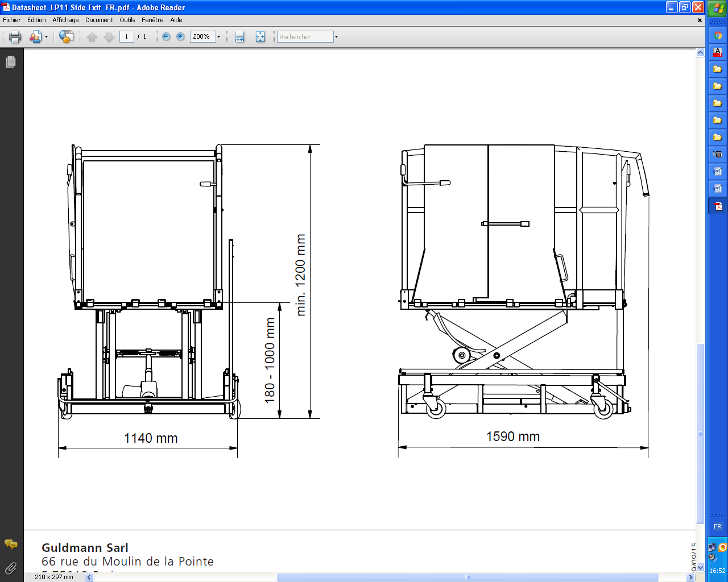Select the fit width scrolling icon

(240, 37)
